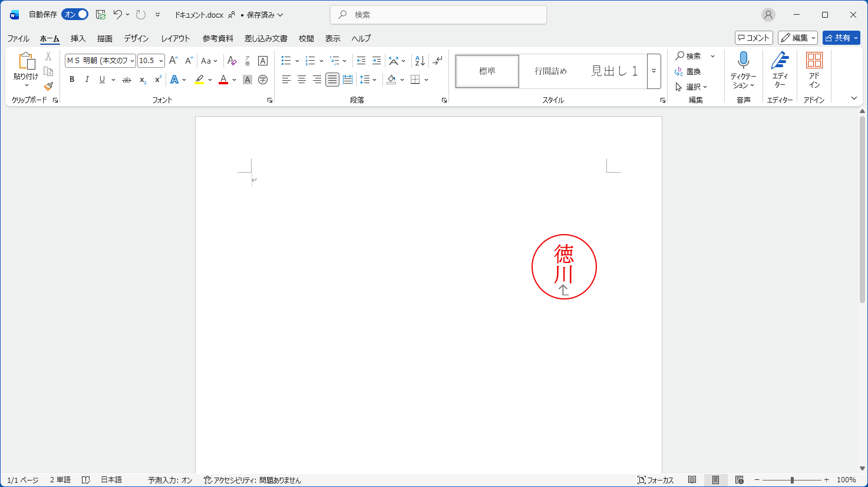Open the レイアウト (Layout) tab
The height and width of the screenshot is (487, 868).
point(176,38)
